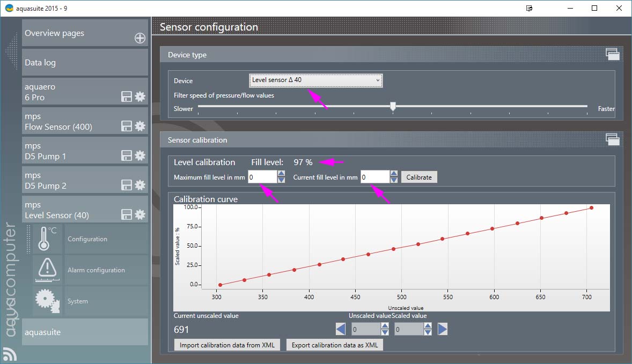
Task: Go to next calibration point arrow
Action: pyautogui.click(x=443, y=329)
